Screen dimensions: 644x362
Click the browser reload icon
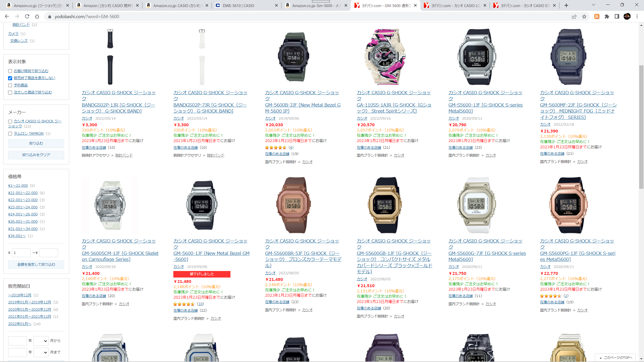27,16
